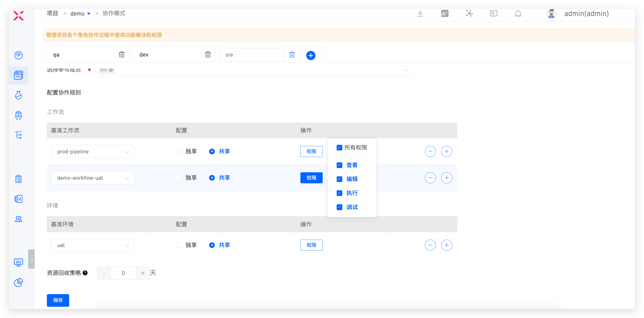This screenshot has width=644, height=318.
Task: Click 权限 button for uat environment
Action: (x=311, y=245)
